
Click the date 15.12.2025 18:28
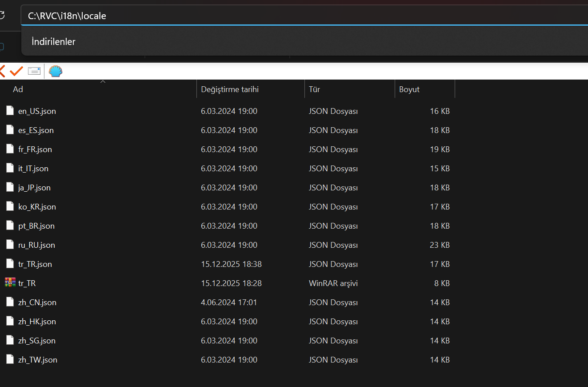click(231, 283)
